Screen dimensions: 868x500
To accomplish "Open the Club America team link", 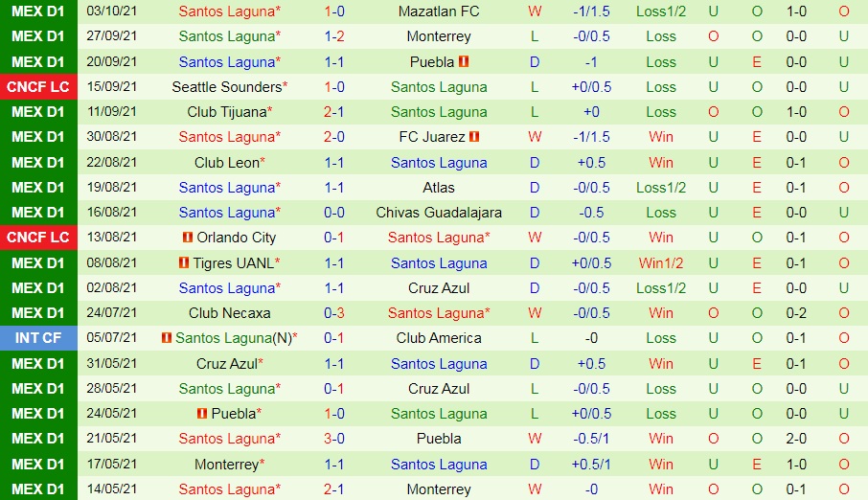I will tap(439, 338).
